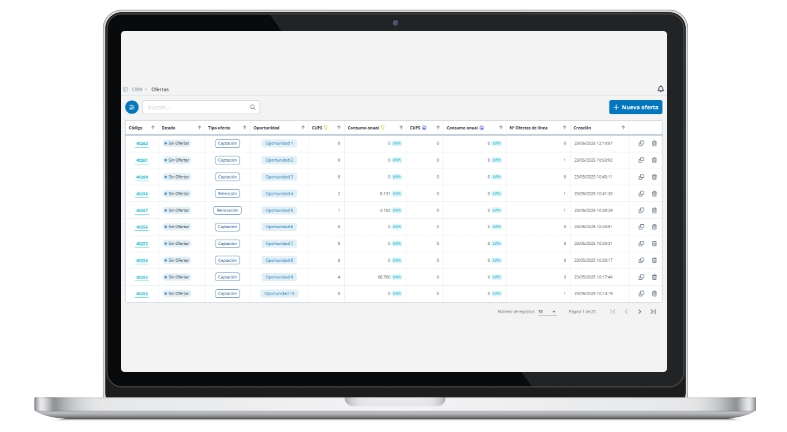Duplicate offer 40262 with copy icon
The height and width of the screenshot is (432, 787).
coord(641,144)
